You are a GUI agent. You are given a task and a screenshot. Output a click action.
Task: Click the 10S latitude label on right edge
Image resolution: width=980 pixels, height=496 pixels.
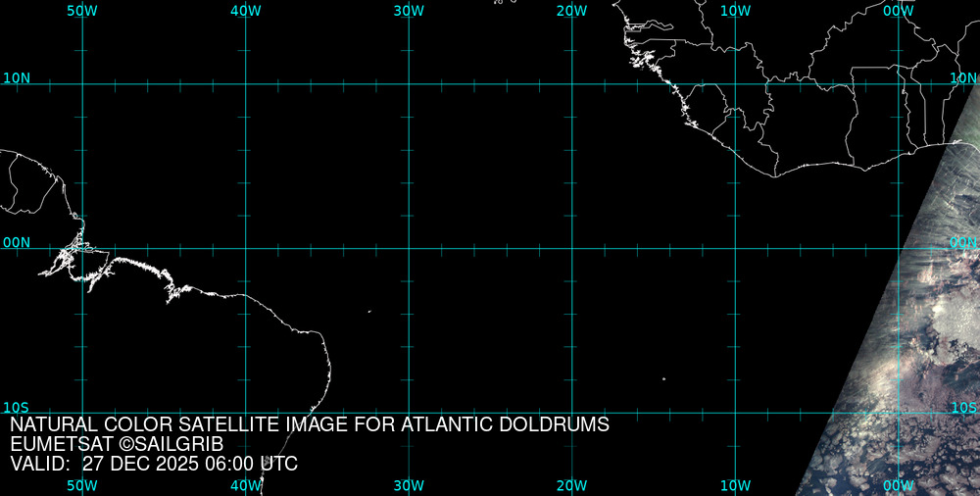coord(963,407)
